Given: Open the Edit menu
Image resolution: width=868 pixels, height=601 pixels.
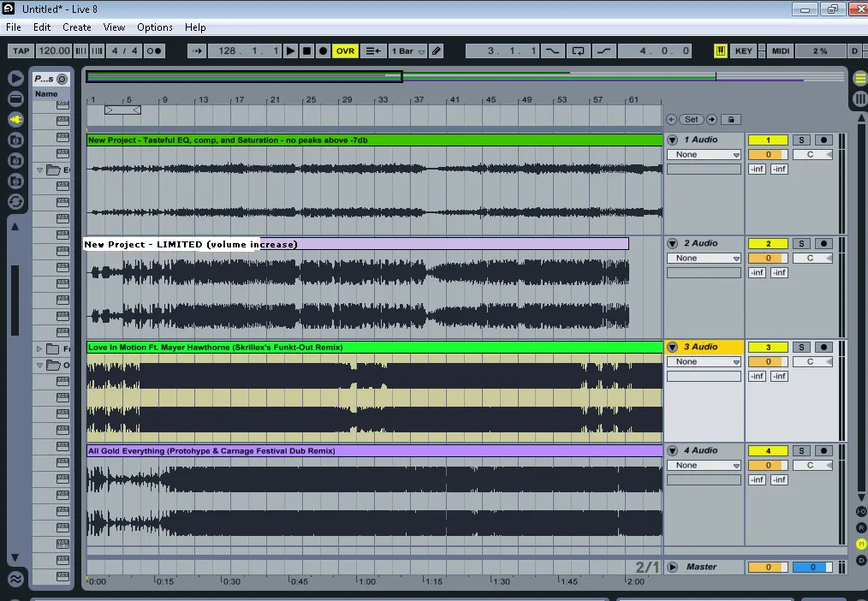Looking at the screenshot, I should click(42, 27).
